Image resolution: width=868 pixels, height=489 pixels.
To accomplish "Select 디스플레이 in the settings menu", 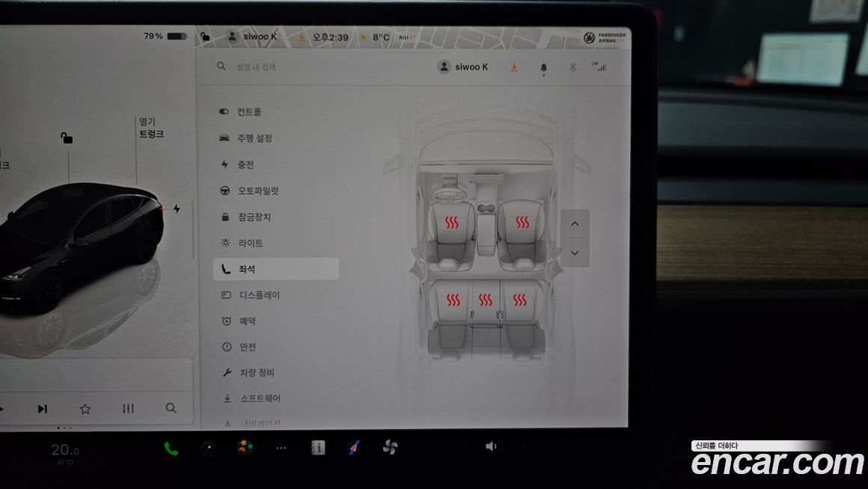I will (259, 295).
